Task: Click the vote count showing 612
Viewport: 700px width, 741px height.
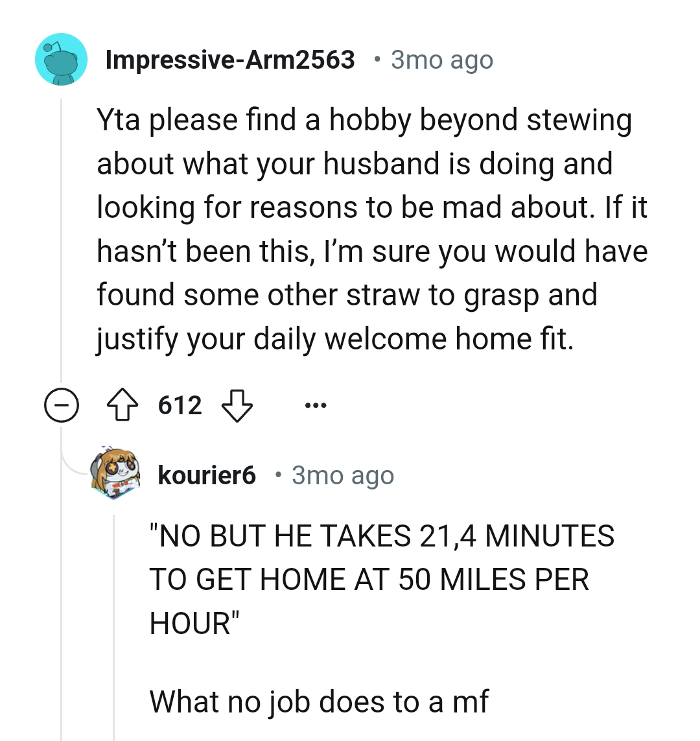Action: (x=179, y=405)
